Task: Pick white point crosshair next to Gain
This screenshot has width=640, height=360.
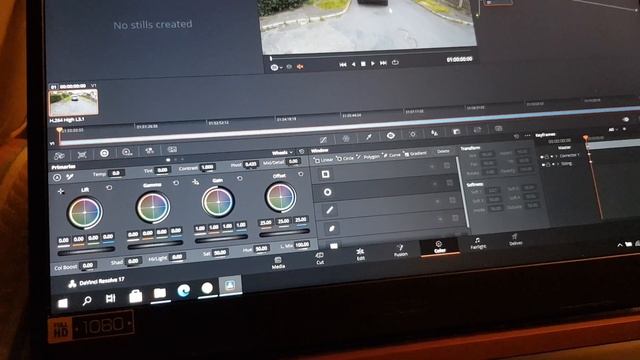Action: click(x=195, y=182)
